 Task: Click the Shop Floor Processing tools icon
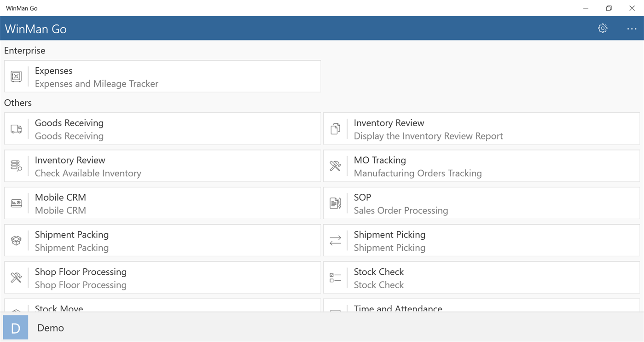point(16,278)
